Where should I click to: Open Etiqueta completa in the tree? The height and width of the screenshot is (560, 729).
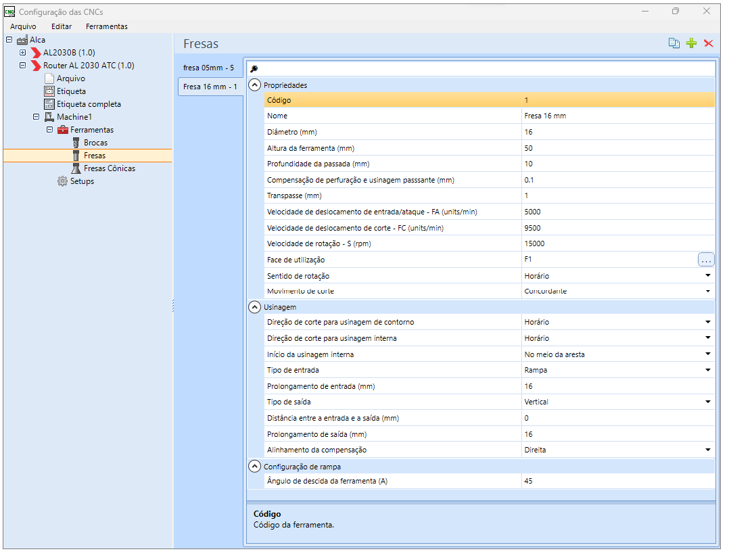(x=88, y=104)
